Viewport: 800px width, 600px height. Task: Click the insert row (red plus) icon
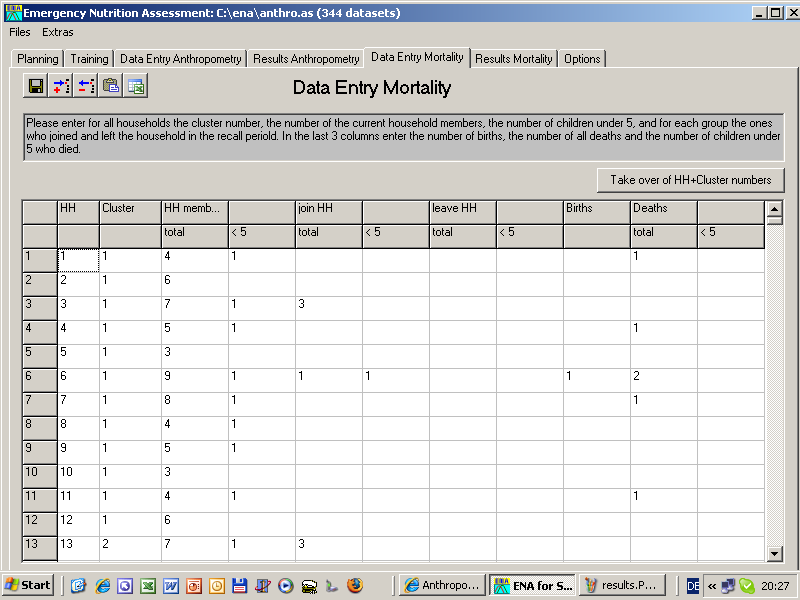point(61,86)
